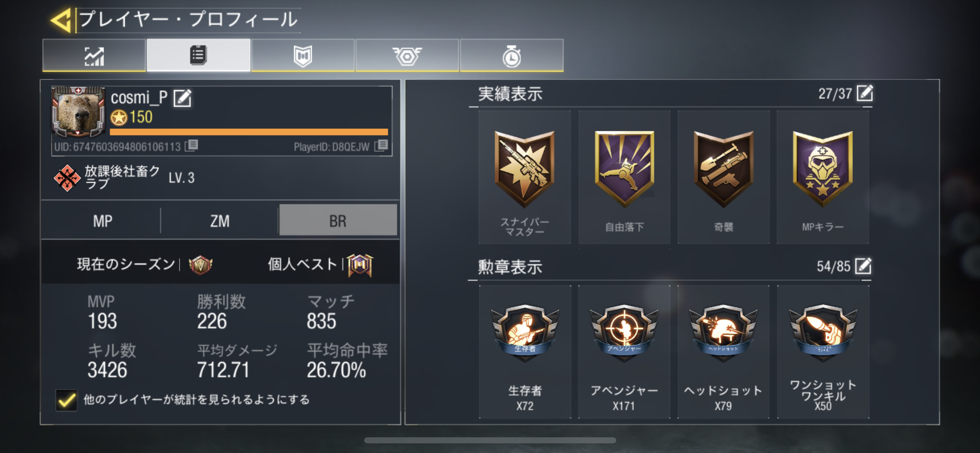Edit the 実績表示 achievements display
The image size is (980, 453).
click(865, 93)
